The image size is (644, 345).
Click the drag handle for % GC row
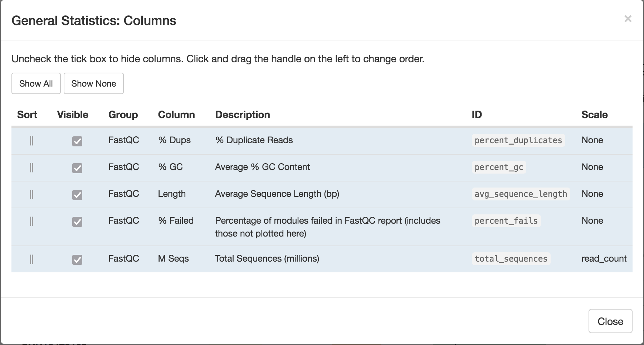(x=31, y=167)
